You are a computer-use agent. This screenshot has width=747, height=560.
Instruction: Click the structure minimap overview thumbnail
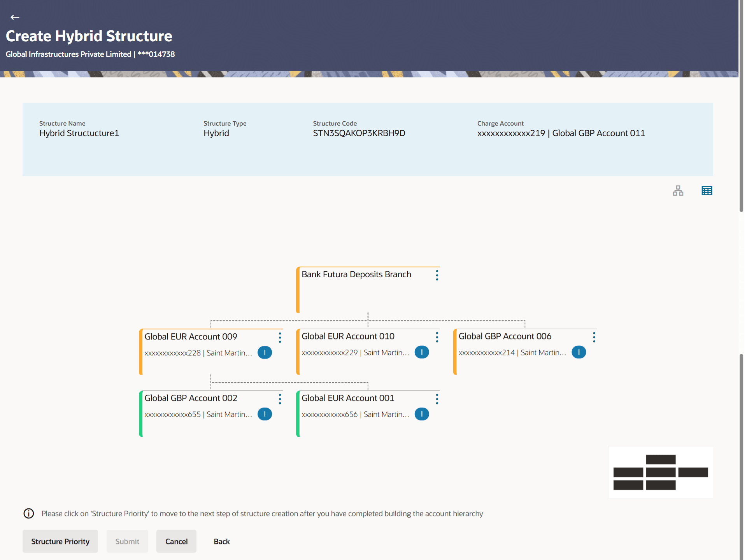point(660,472)
